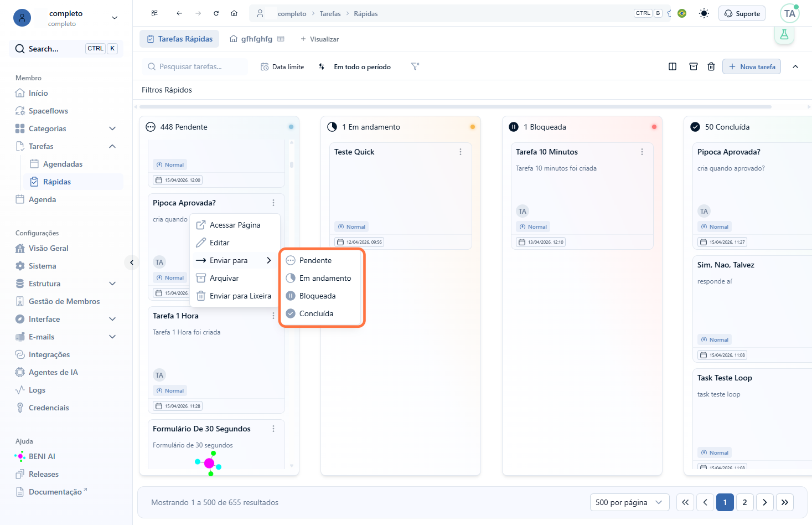
Task: Click the Nova tarefa button
Action: pyautogui.click(x=752, y=66)
